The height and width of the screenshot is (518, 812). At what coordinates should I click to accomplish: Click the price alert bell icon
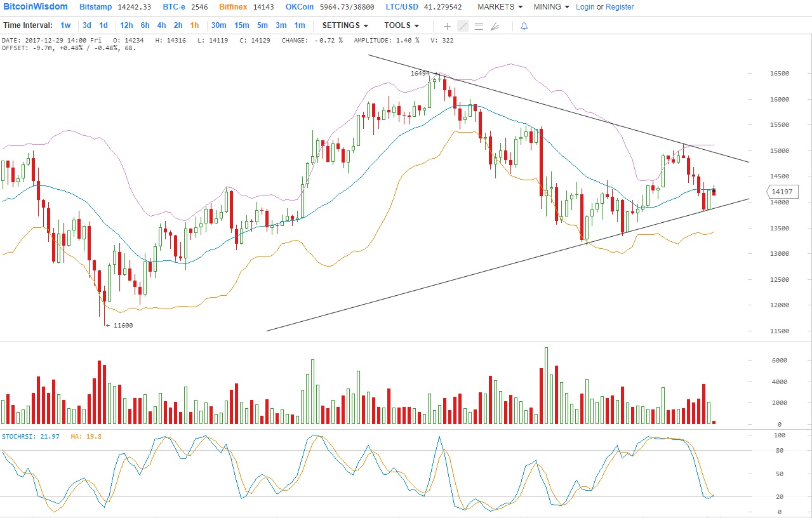(524, 26)
